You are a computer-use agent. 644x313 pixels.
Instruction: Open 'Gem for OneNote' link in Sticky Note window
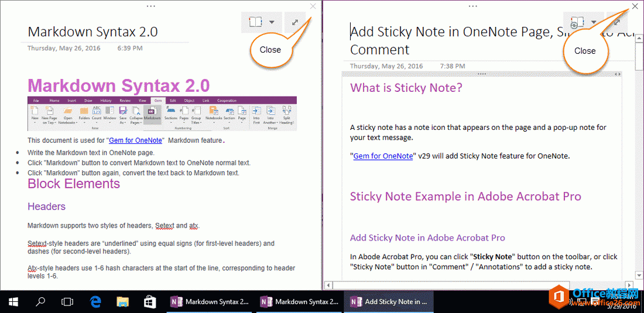point(383,156)
